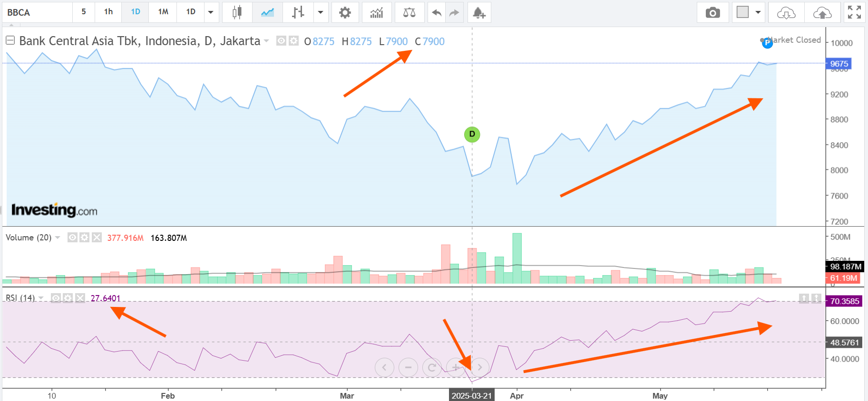Collapse legend using minus box beside Bank Central Asia

coord(10,40)
